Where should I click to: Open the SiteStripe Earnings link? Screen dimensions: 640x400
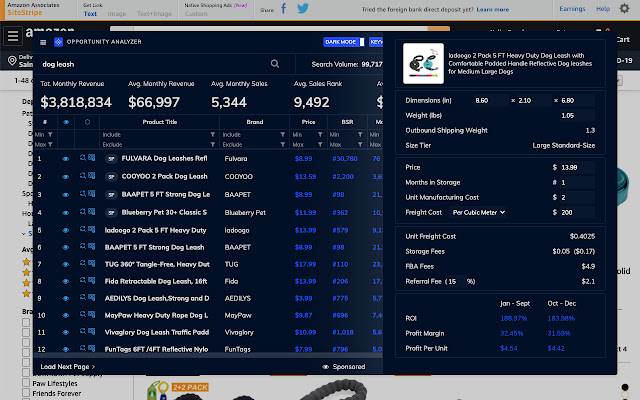[x=573, y=9]
